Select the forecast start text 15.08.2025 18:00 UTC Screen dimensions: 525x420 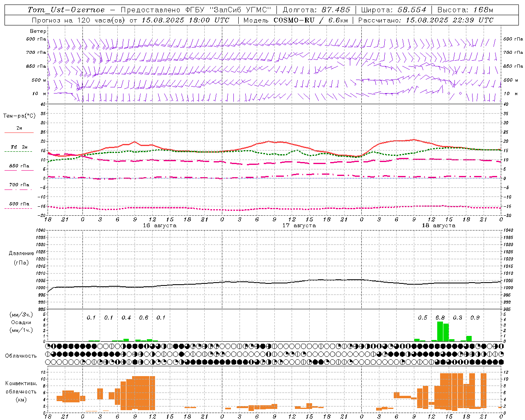point(185,20)
